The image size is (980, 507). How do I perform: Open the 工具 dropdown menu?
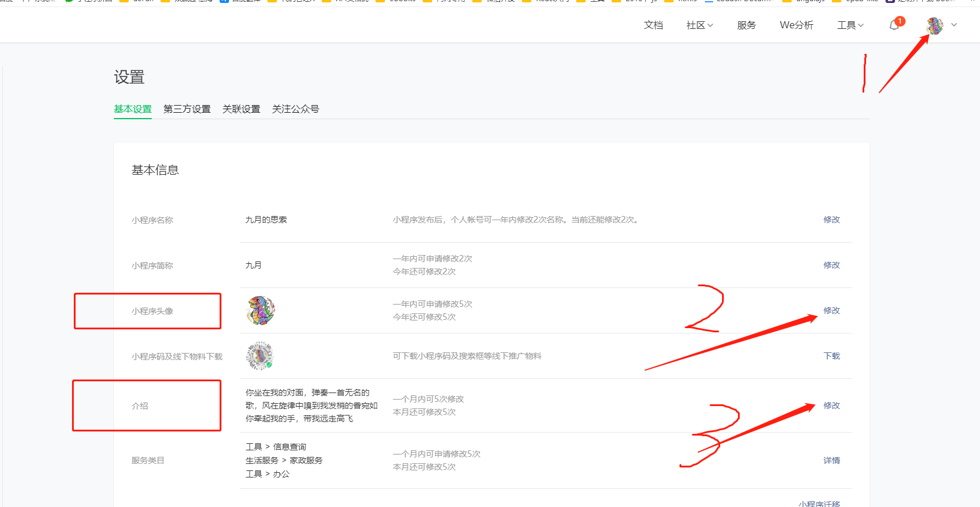pos(850,25)
